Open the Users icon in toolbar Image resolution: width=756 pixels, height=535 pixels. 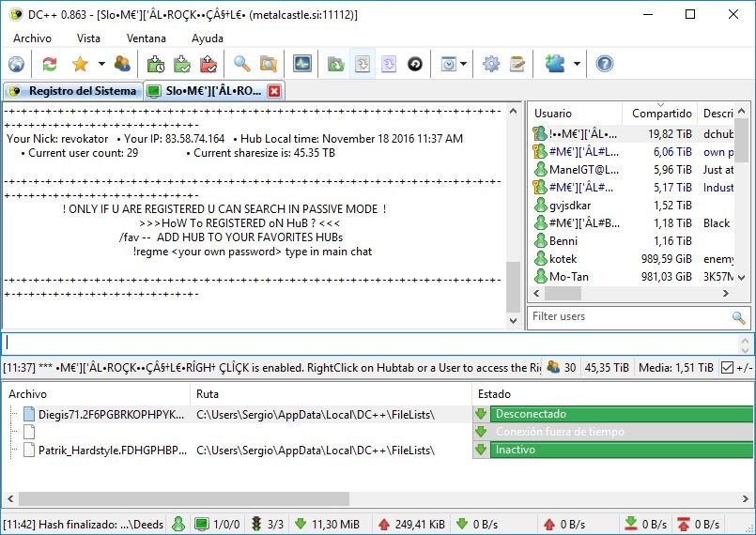[x=122, y=64]
